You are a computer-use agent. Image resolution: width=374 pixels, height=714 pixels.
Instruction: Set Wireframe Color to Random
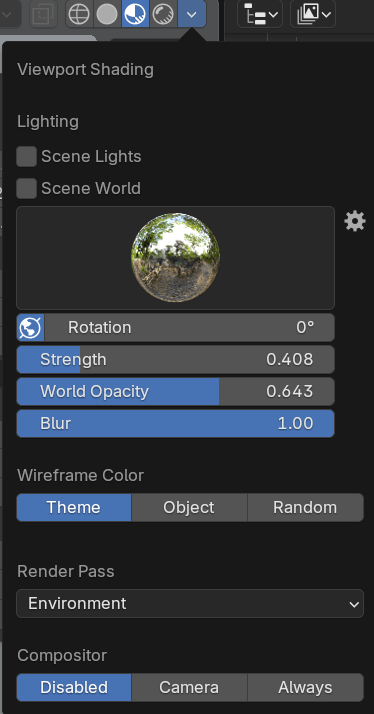305,507
